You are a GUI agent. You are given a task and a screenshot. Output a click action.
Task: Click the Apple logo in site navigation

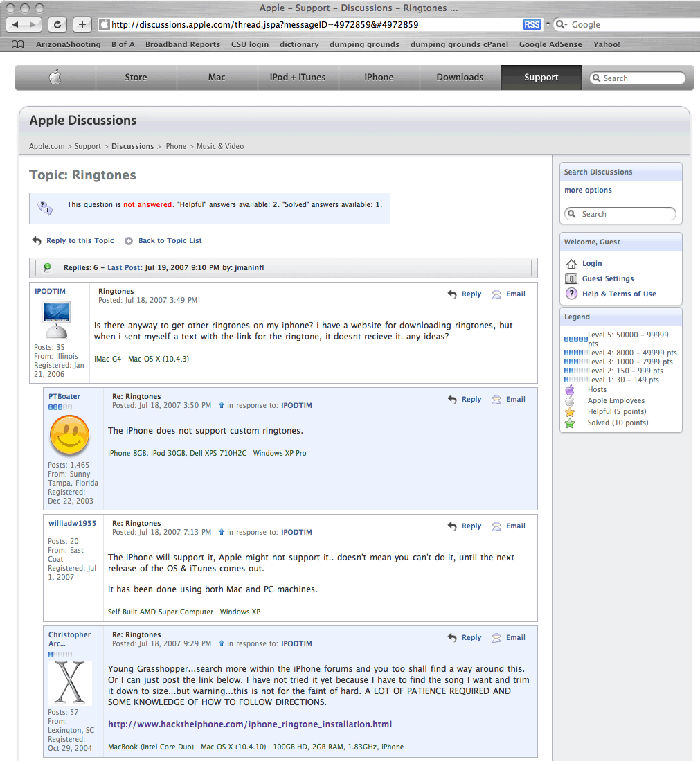pyautogui.click(x=55, y=77)
